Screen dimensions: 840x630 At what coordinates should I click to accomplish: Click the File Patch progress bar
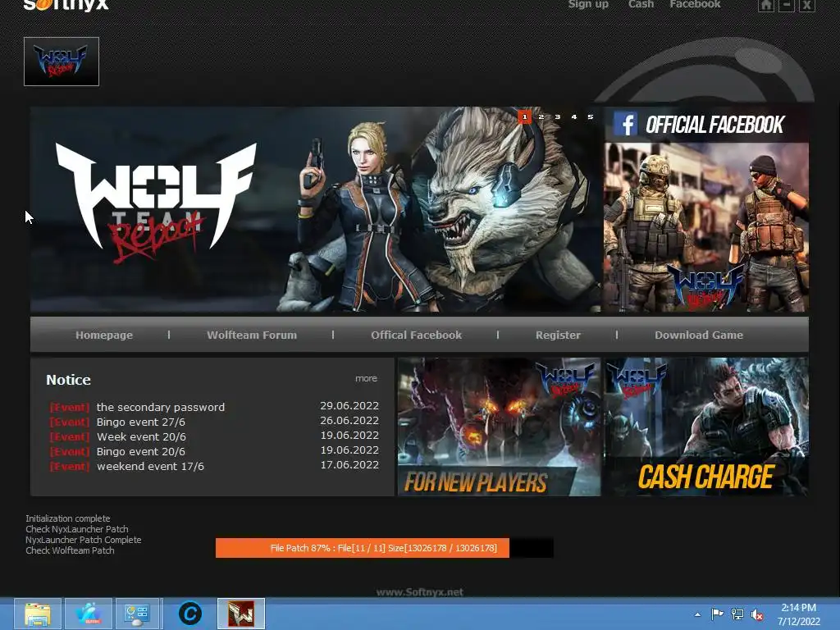384,548
